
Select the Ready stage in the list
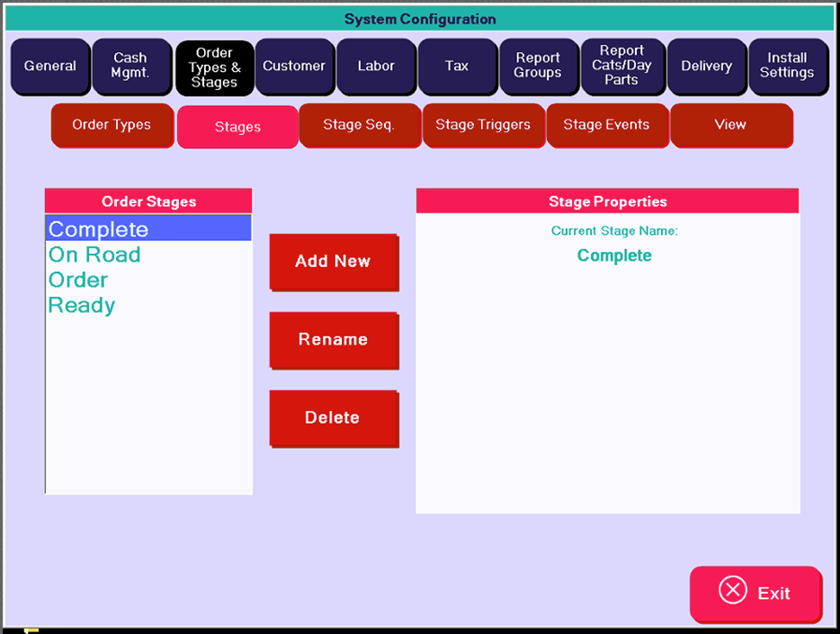[x=148, y=305]
